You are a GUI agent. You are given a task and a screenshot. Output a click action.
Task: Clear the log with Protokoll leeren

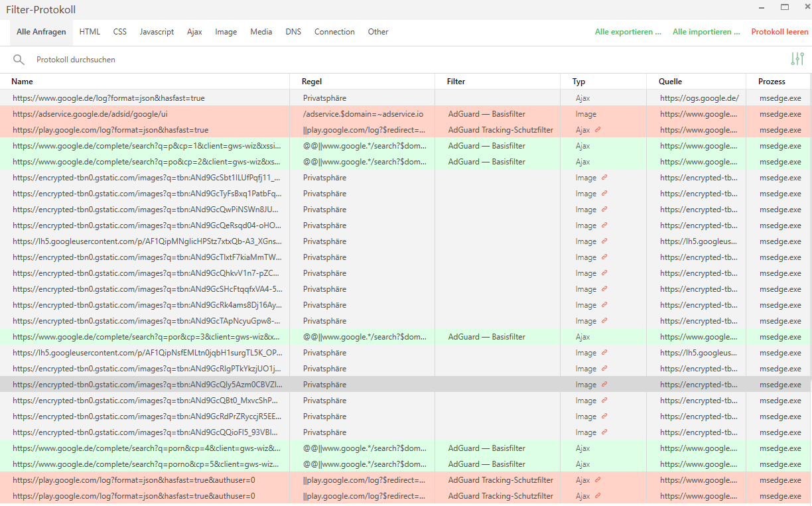(780, 32)
